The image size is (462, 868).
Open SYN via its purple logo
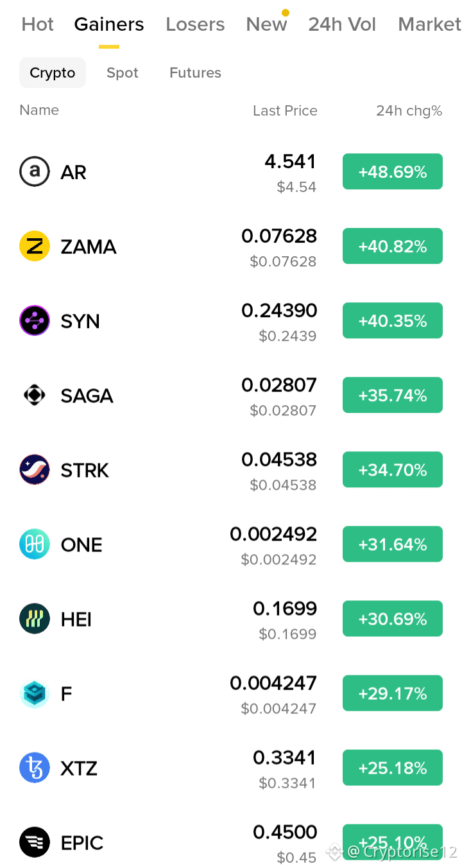click(35, 320)
